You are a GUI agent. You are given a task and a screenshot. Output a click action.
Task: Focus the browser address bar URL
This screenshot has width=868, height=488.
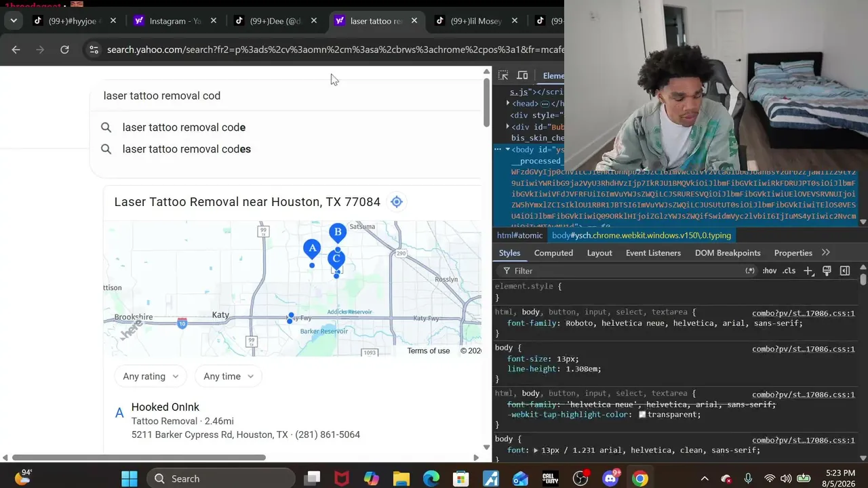tap(335, 49)
